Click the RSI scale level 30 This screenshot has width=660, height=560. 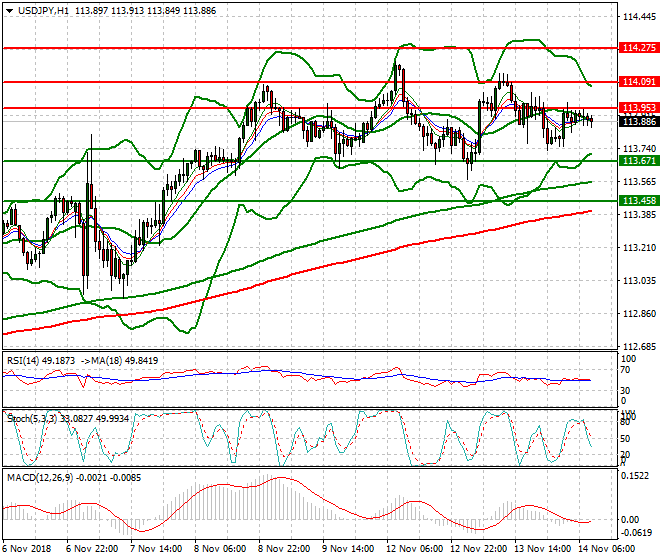626,391
